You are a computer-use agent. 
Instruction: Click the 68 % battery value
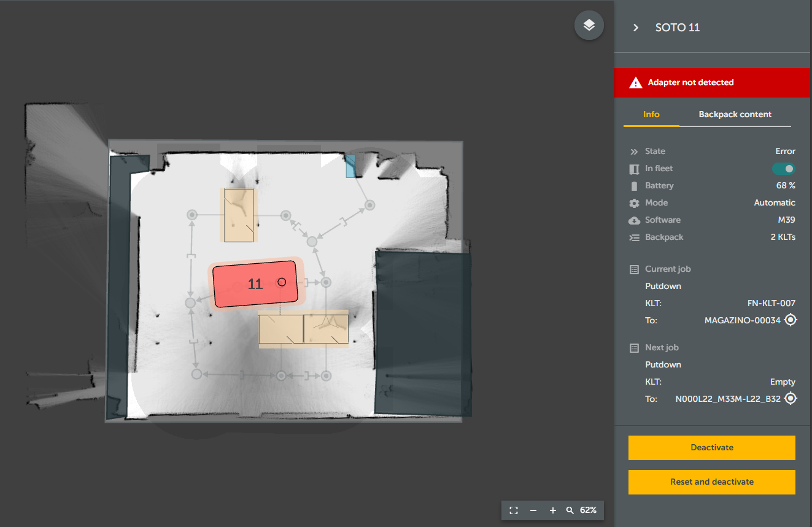pyautogui.click(x=786, y=186)
